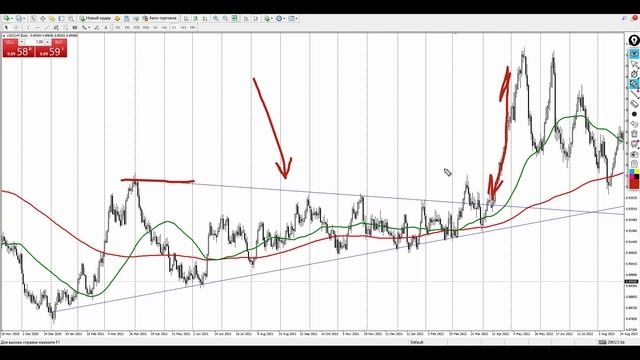Select the Vertical Line drawing tool

click(28, 27)
